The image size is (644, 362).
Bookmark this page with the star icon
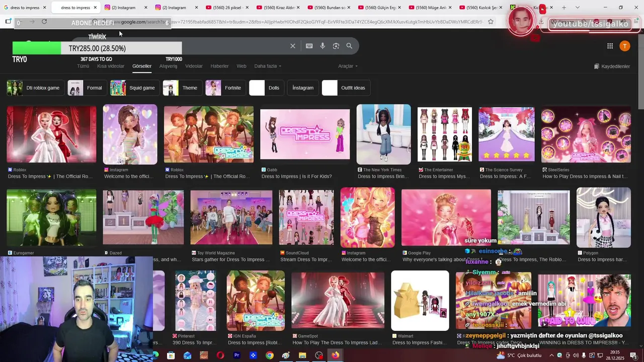click(491, 22)
